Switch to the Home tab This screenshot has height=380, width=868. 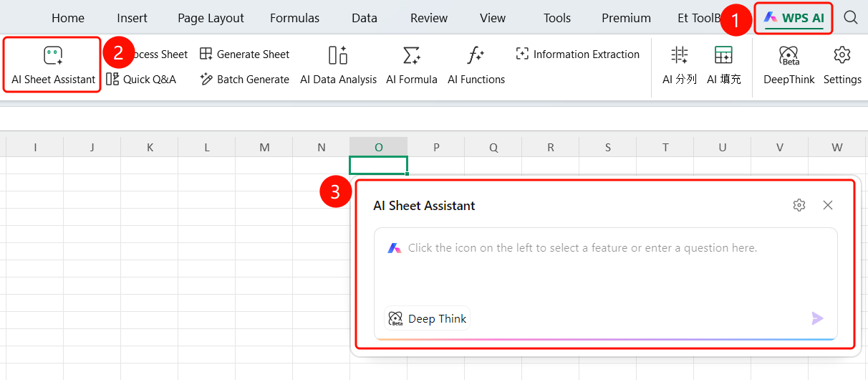68,18
